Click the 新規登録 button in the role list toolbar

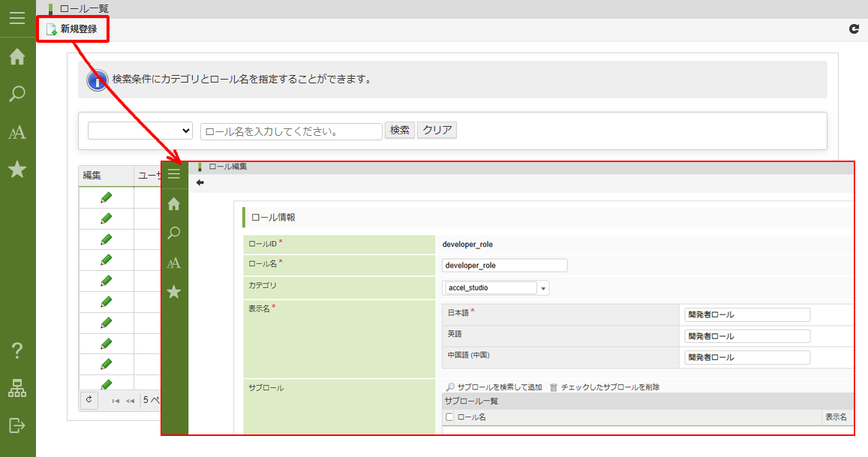tap(72, 29)
